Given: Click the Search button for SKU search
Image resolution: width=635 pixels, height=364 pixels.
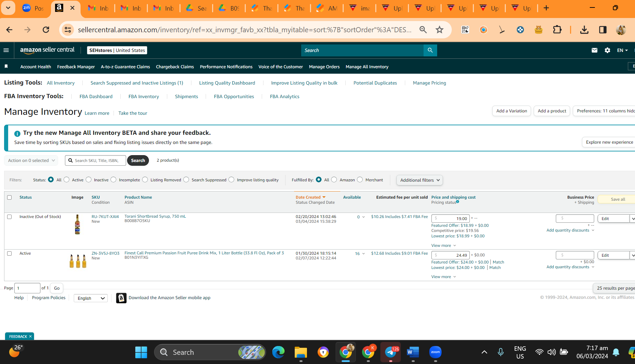Looking at the screenshot, I should coord(138,160).
